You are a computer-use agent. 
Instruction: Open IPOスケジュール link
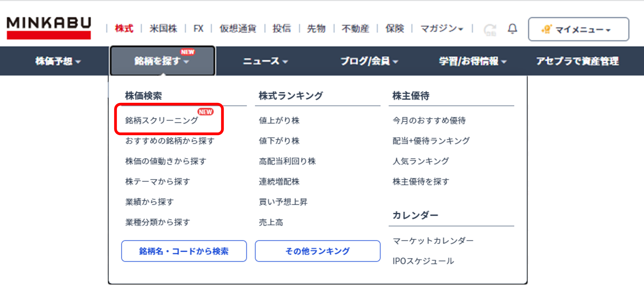click(423, 261)
